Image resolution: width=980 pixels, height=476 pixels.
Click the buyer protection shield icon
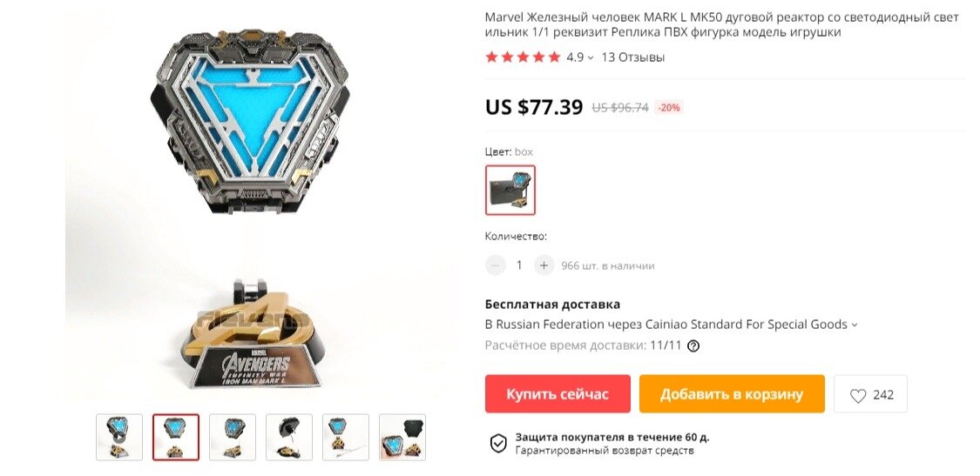[x=498, y=444]
